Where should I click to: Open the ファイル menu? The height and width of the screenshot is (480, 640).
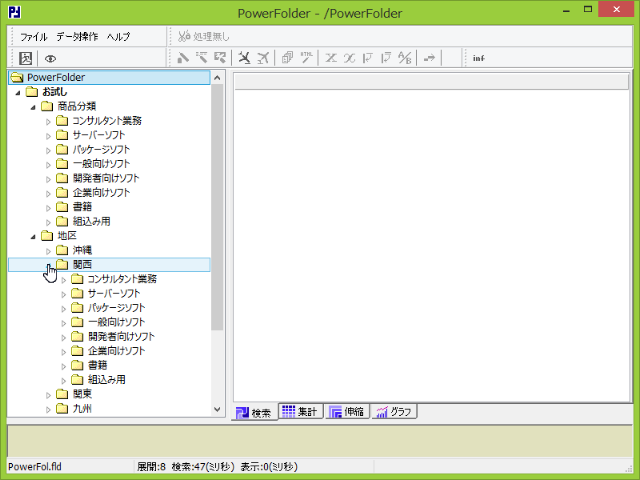(33, 37)
